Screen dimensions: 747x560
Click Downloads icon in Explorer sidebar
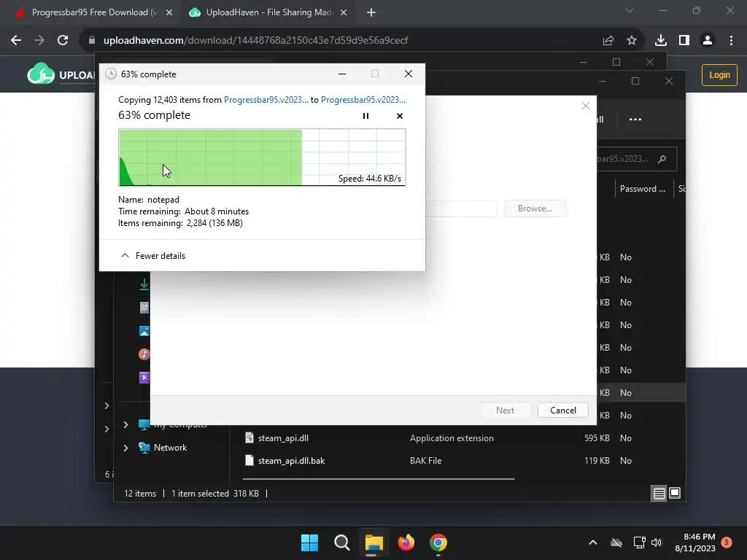(x=144, y=284)
